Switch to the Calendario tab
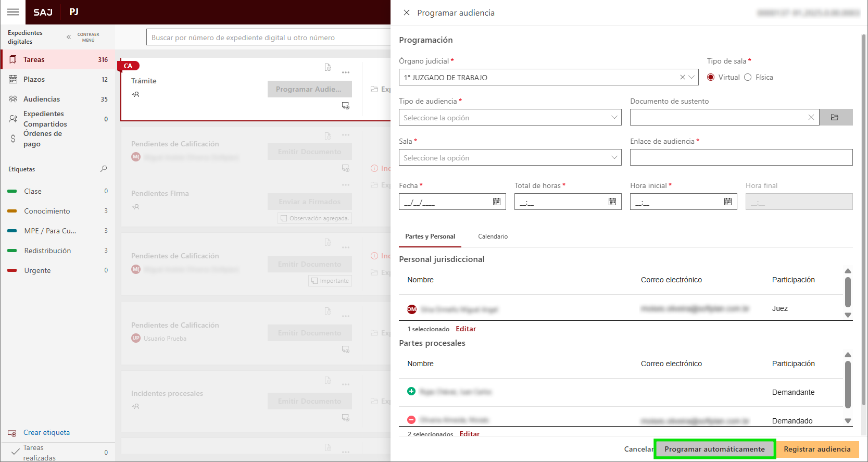The width and height of the screenshot is (868, 462). 493,236
